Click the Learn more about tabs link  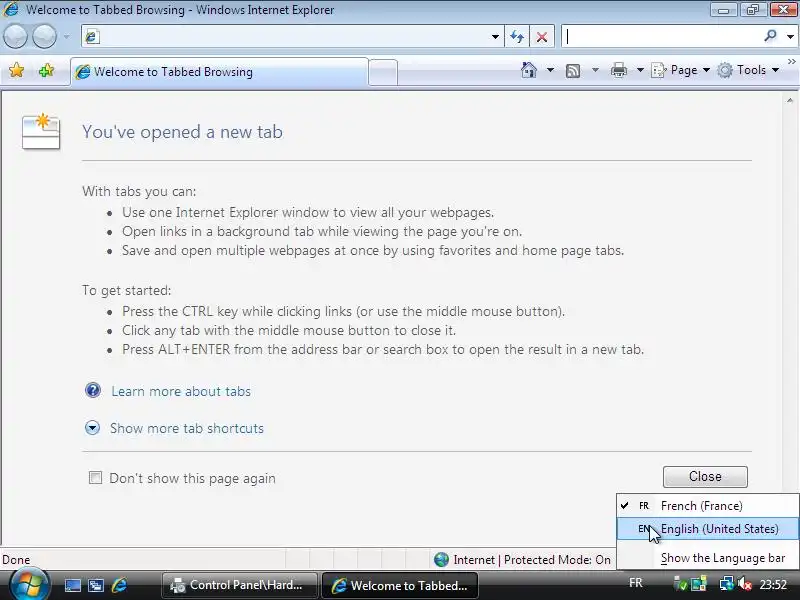coord(181,391)
